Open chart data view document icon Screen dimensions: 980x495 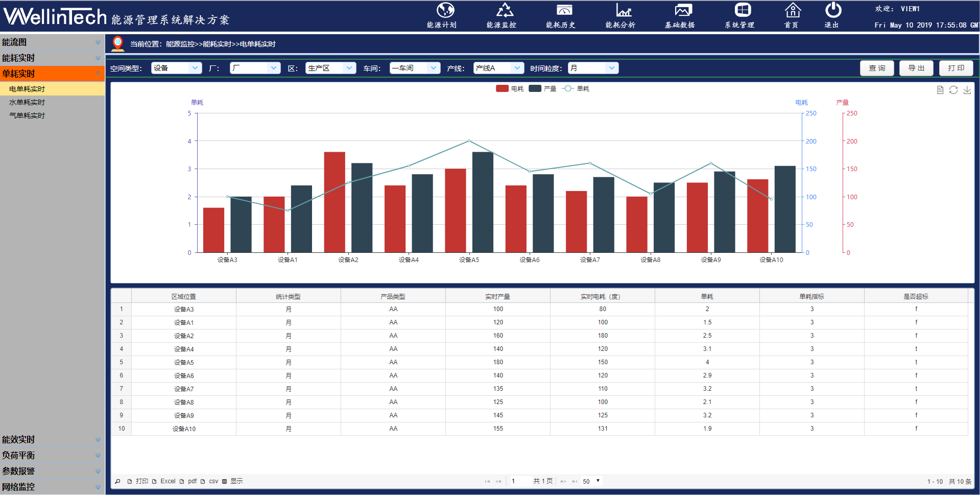940,90
